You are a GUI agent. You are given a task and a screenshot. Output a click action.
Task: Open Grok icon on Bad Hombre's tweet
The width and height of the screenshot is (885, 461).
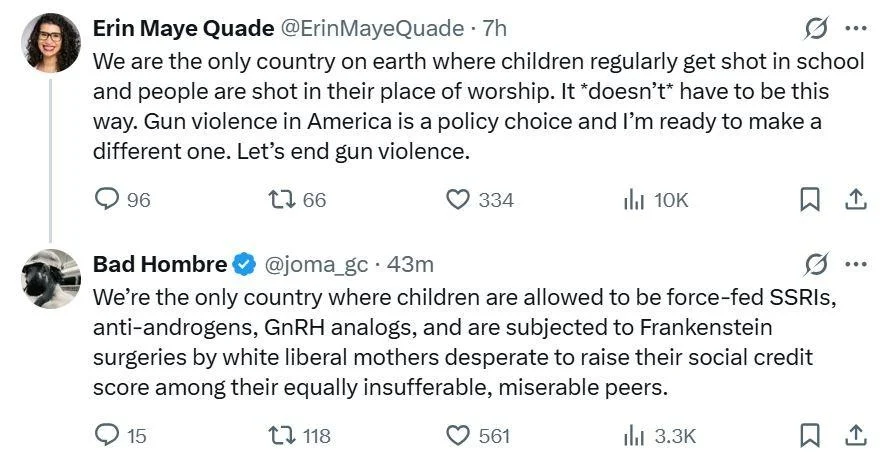816,264
